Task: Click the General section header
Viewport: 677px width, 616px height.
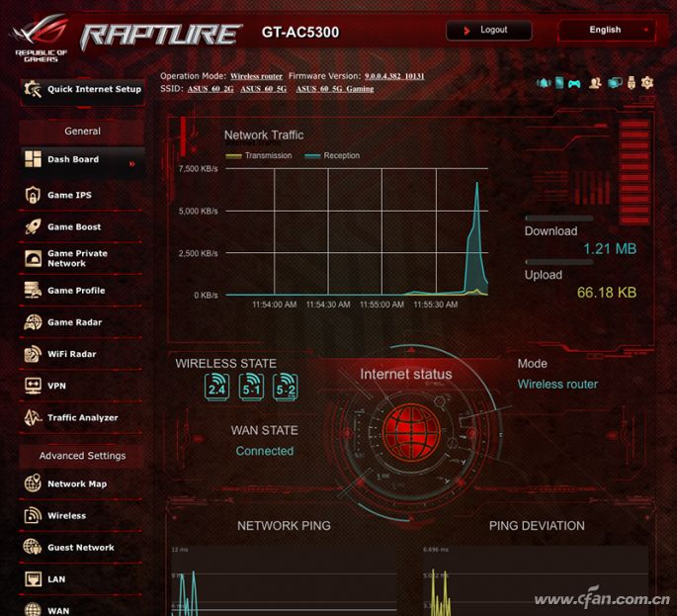Action: [x=82, y=132]
